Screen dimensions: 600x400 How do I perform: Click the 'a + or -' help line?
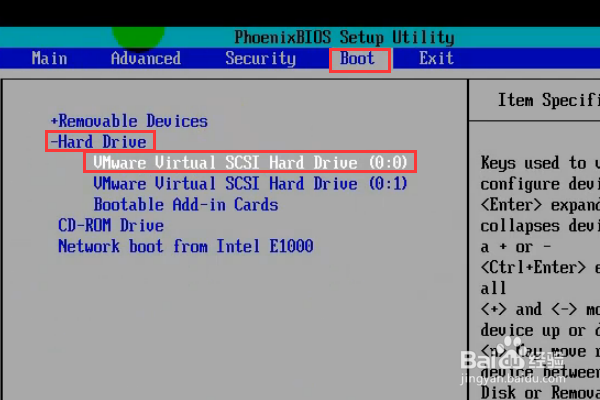pyautogui.click(x=516, y=247)
